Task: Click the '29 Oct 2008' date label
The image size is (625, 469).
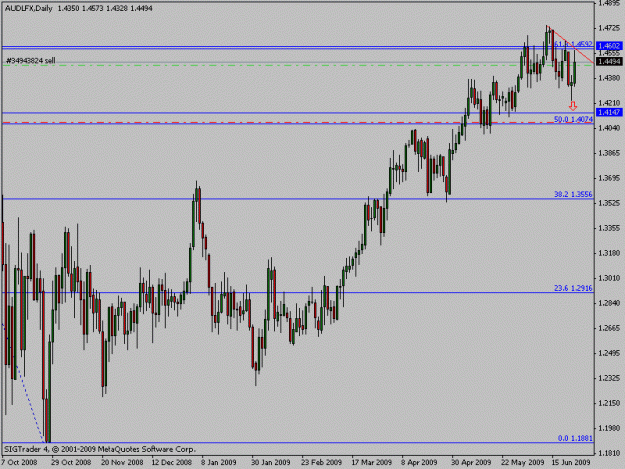Action: click(71, 462)
